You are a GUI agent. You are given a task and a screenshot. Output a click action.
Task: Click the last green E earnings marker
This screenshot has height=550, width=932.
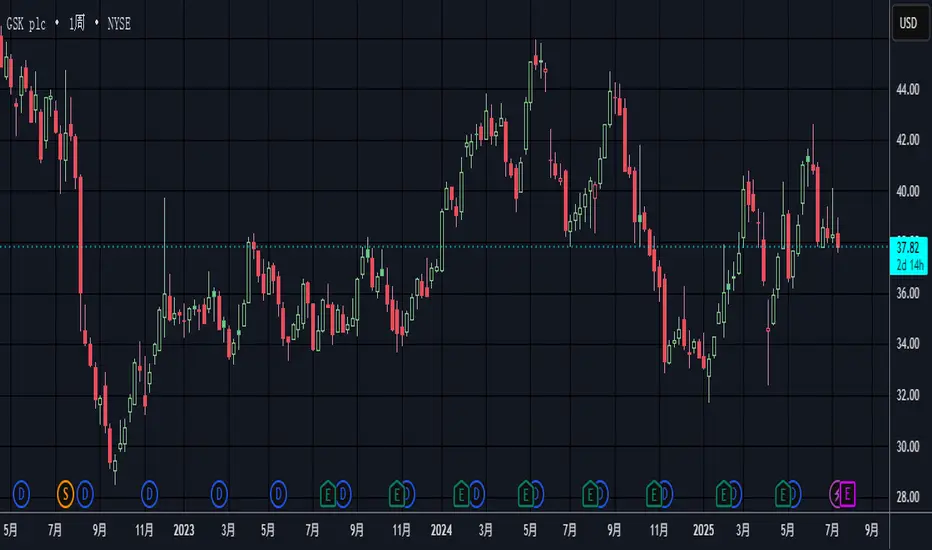click(x=784, y=491)
